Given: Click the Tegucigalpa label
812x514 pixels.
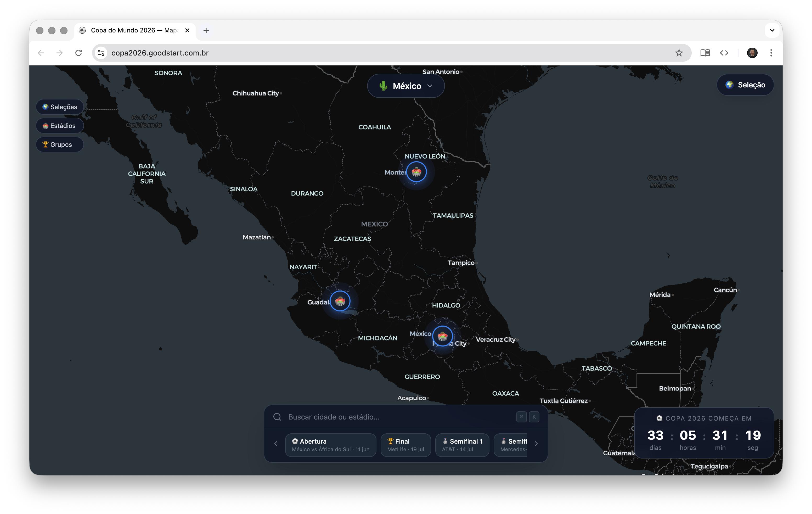Looking at the screenshot, I should pos(709,466).
